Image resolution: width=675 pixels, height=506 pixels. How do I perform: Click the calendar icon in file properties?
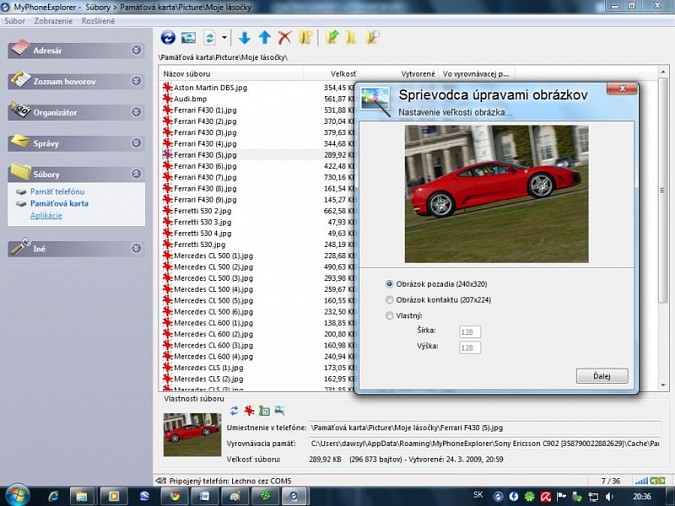tap(264, 411)
